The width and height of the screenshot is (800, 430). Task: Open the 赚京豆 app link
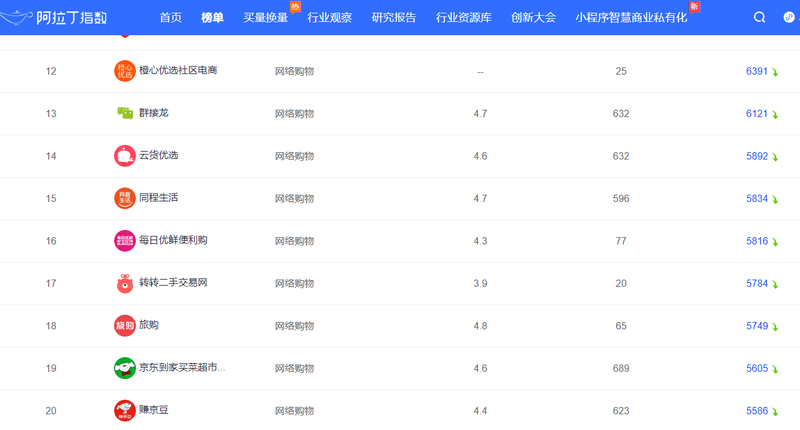pos(154,409)
